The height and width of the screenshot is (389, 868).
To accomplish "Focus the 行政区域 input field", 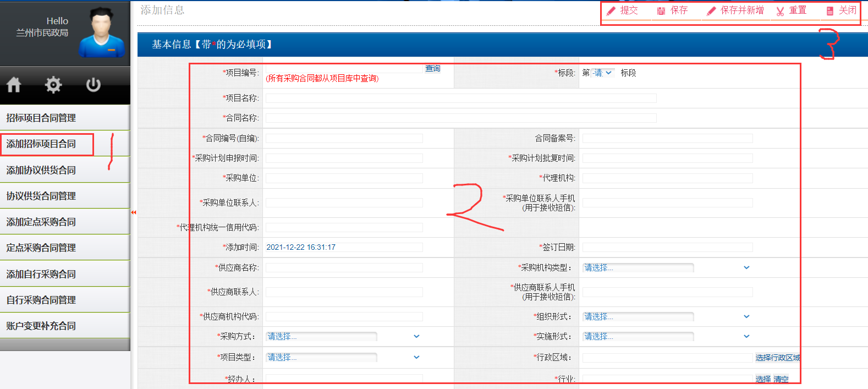I will 667,358.
